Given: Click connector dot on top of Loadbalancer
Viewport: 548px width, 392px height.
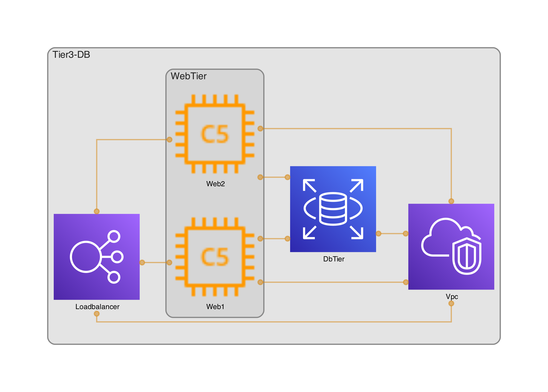Looking at the screenshot, I should [97, 211].
